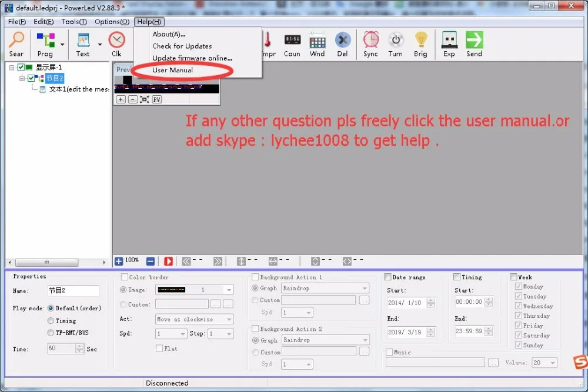Insert a Clk clock item
The image size is (588, 392).
tap(116, 44)
